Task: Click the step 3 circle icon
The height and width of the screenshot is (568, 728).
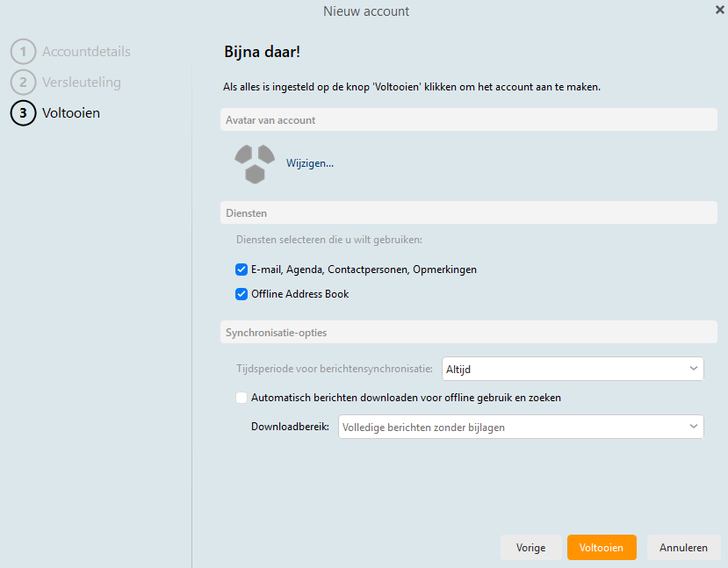Action: (x=23, y=112)
